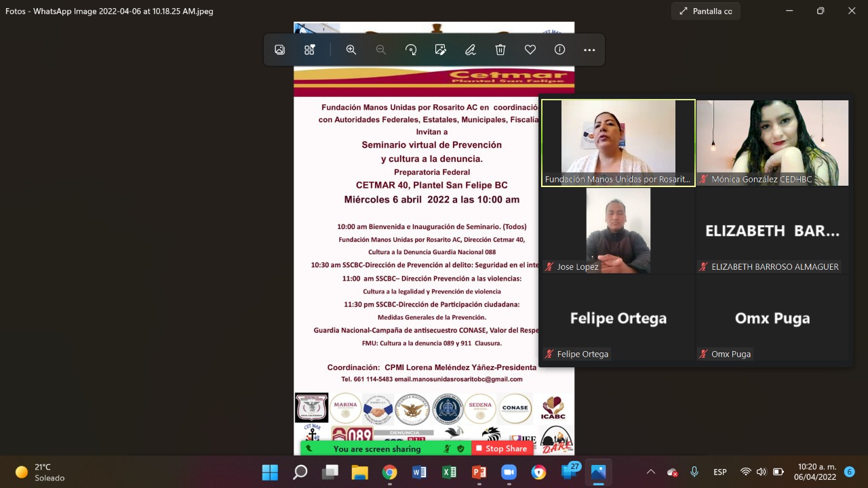The image size is (868, 488).
Task: Open the draw/ink pen tool
Action: pyautogui.click(x=471, y=49)
